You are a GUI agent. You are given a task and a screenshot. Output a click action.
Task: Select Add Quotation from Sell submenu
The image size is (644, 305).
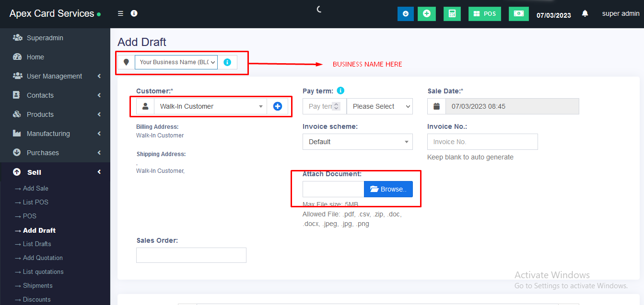point(43,258)
